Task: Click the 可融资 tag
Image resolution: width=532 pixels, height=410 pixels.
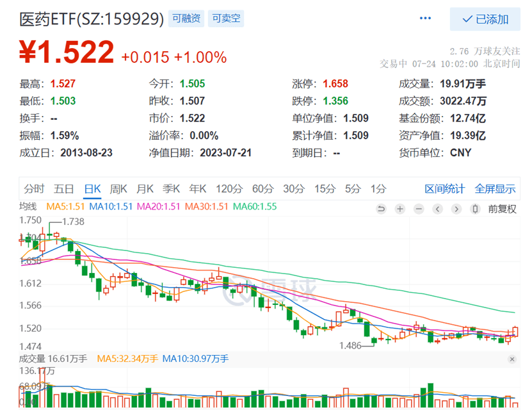Action: tap(187, 19)
